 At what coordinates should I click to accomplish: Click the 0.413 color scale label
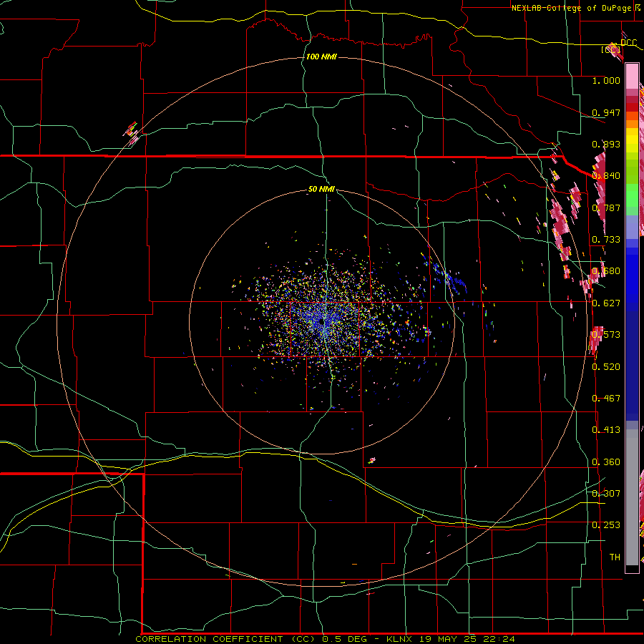pos(606,430)
